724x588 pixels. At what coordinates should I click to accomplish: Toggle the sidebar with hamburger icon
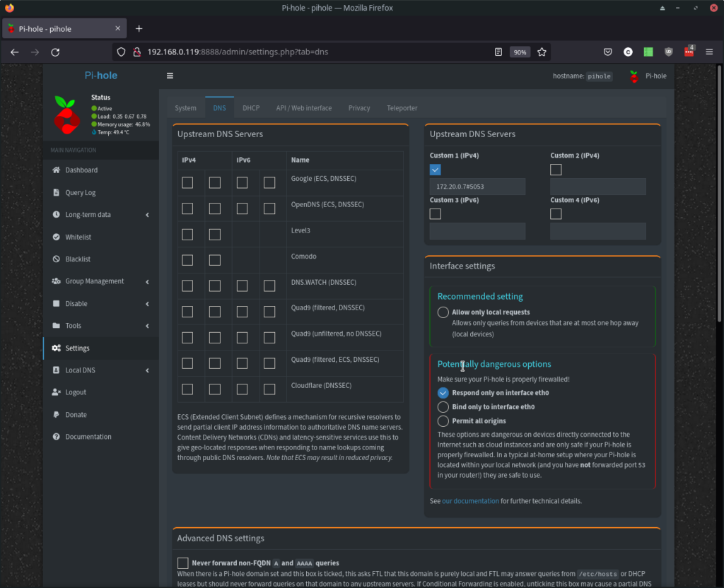170,76
